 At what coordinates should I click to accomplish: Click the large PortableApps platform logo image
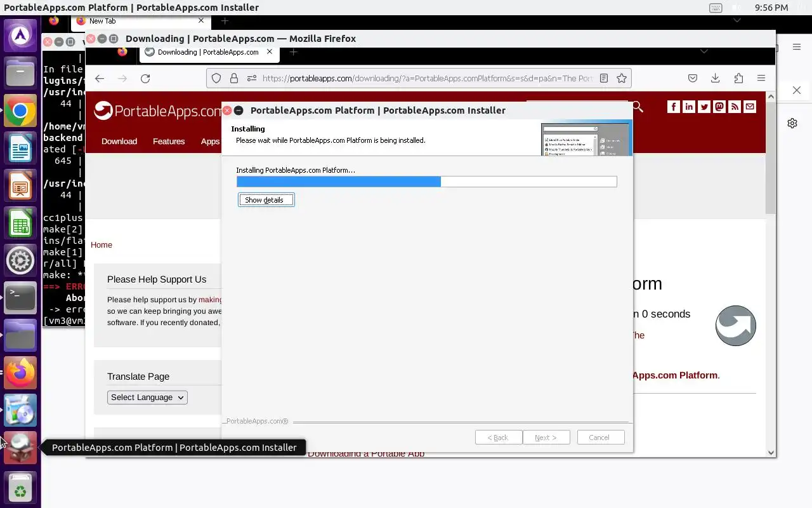(x=736, y=326)
